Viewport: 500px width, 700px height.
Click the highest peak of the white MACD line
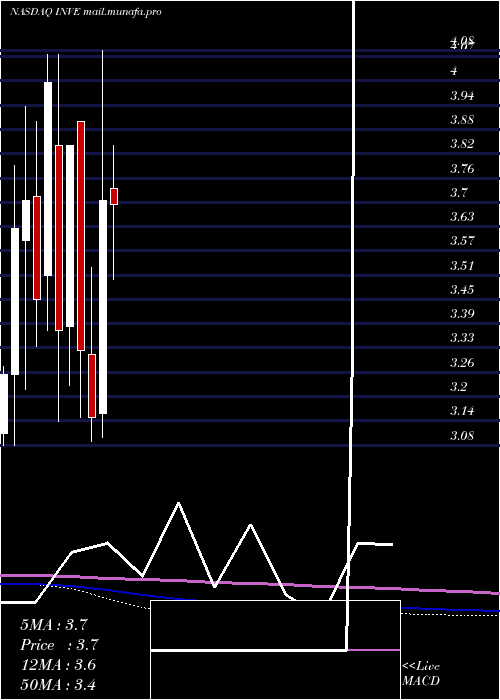click(x=179, y=503)
